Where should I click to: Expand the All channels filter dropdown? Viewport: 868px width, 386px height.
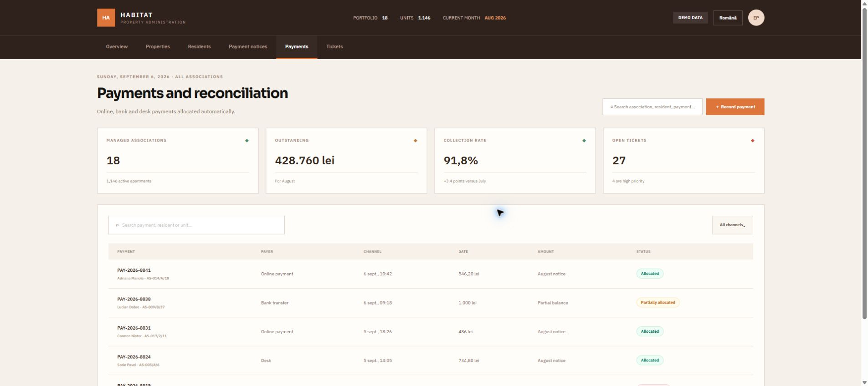[732, 225]
